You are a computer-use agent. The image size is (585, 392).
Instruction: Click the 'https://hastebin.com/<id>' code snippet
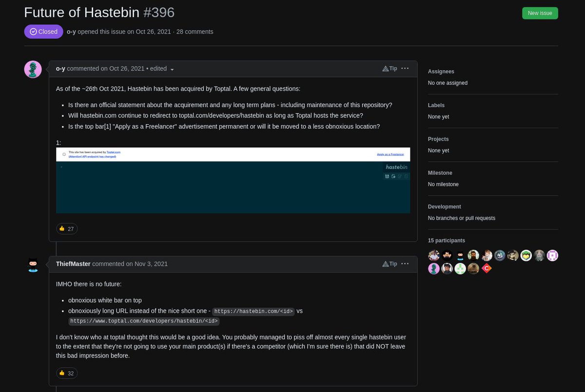pos(253,312)
